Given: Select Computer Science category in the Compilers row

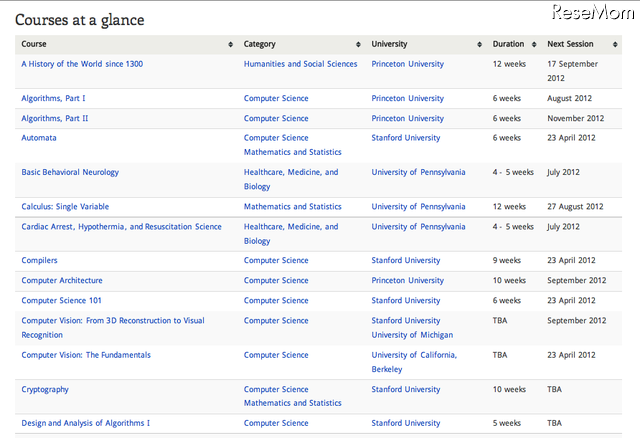Looking at the screenshot, I should (x=276, y=260).
